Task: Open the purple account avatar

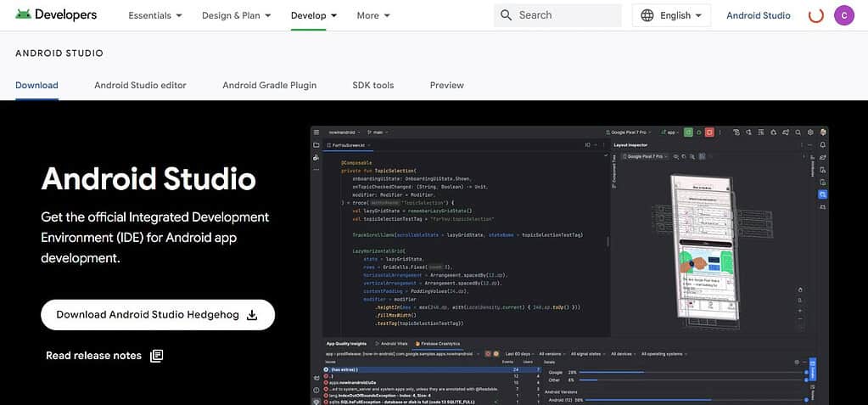Action: point(843,15)
